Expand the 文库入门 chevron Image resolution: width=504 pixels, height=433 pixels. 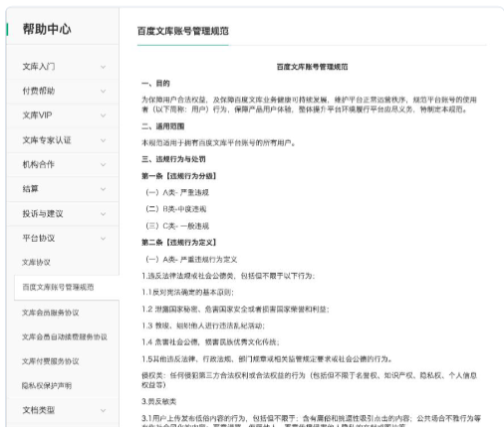pyautogui.click(x=103, y=67)
